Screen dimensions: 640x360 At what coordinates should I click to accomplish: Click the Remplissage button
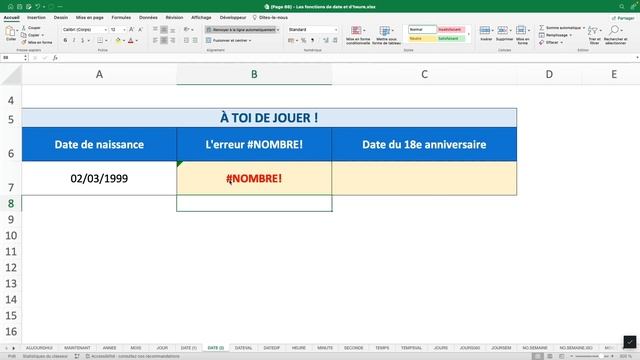pyautogui.click(x=553, y=35)
